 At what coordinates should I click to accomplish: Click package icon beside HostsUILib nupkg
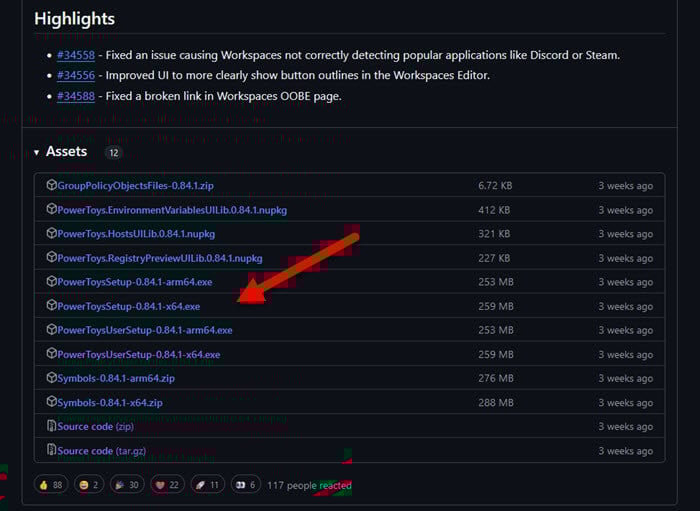pyautogui.click(x=51, y=233)
